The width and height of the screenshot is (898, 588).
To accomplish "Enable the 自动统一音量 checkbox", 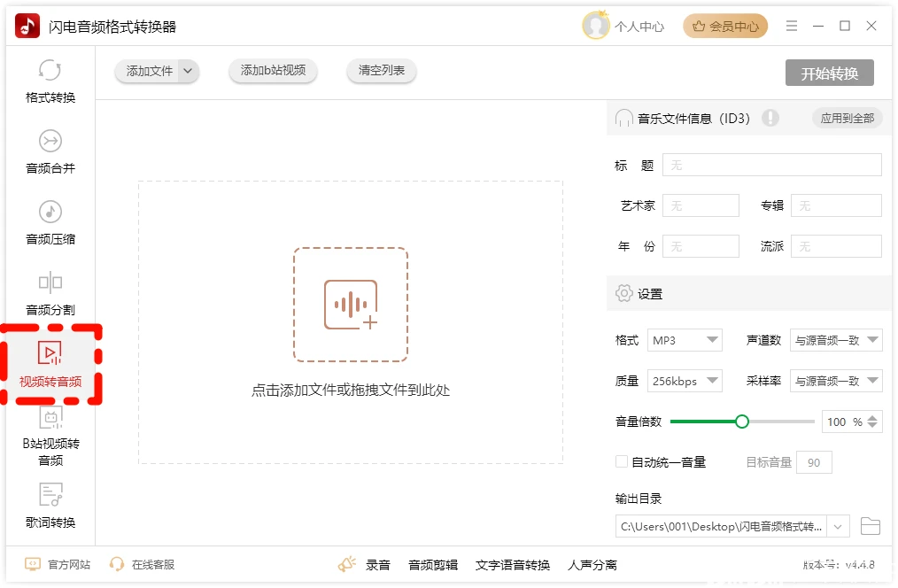I will tap(622, 461).
